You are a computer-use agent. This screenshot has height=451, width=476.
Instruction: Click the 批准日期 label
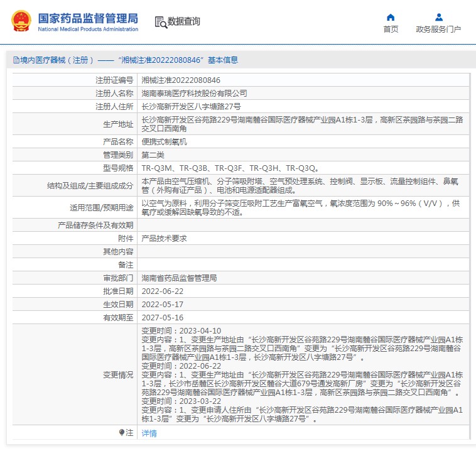point(118,291)
